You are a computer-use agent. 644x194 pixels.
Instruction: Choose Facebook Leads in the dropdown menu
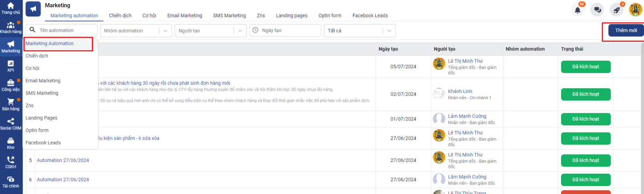(x=43, y=143)
